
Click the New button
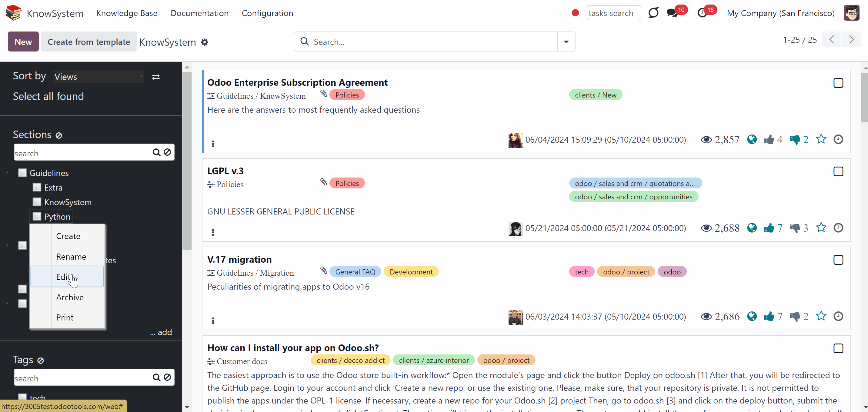point(23,42)
